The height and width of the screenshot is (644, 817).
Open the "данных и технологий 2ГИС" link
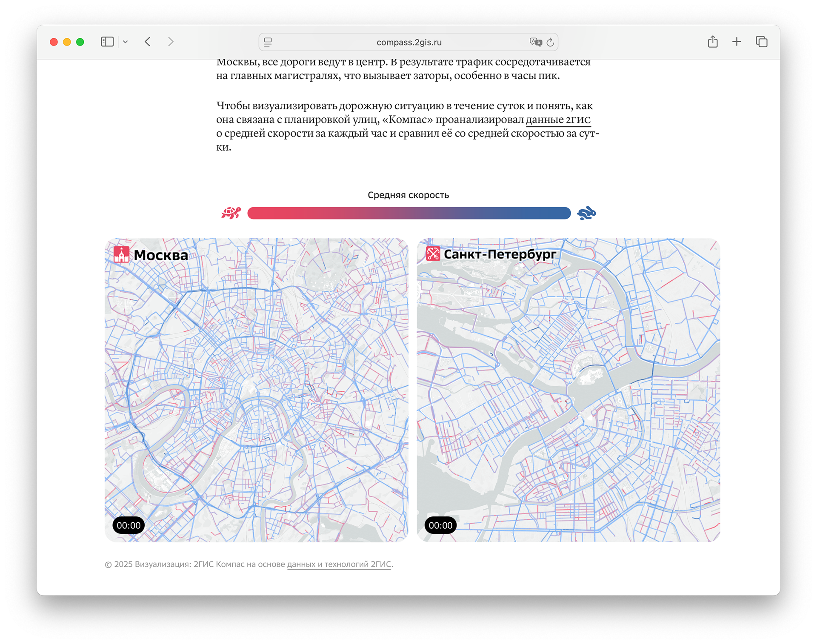[339, 564]
